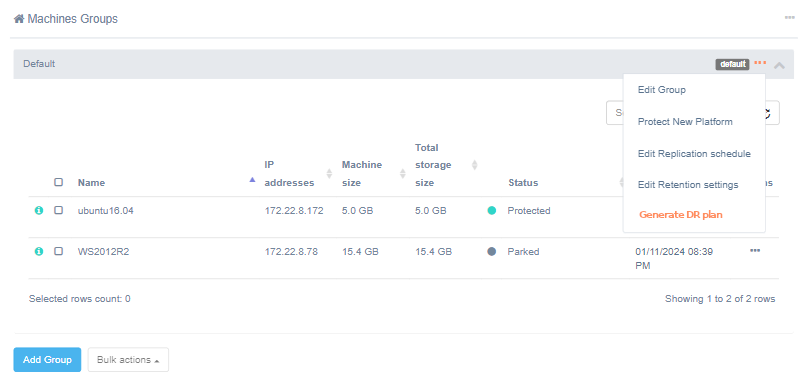The image size is (804, 384).
Task: Choose Generate DR plan menu entry
Action: coord(680,215)
